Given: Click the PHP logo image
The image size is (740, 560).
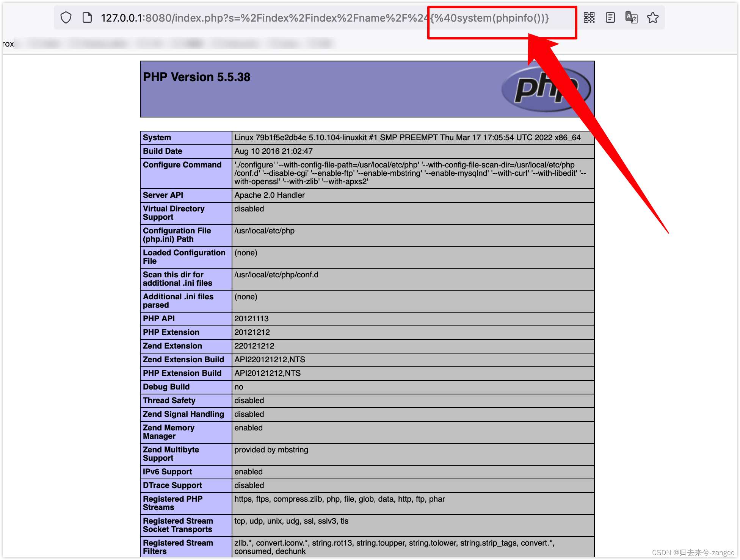Looking at the screenshot, I should pos(546,89).
